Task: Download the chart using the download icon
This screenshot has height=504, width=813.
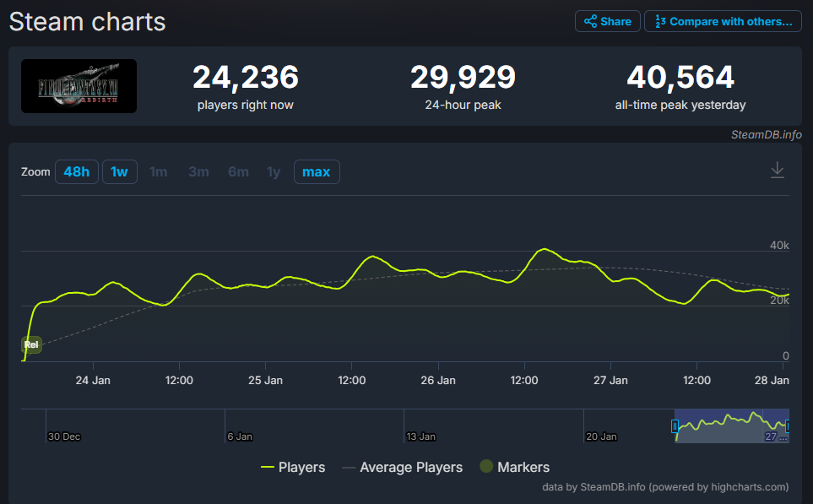Action: pyautogui.click(x=778, y=170)
